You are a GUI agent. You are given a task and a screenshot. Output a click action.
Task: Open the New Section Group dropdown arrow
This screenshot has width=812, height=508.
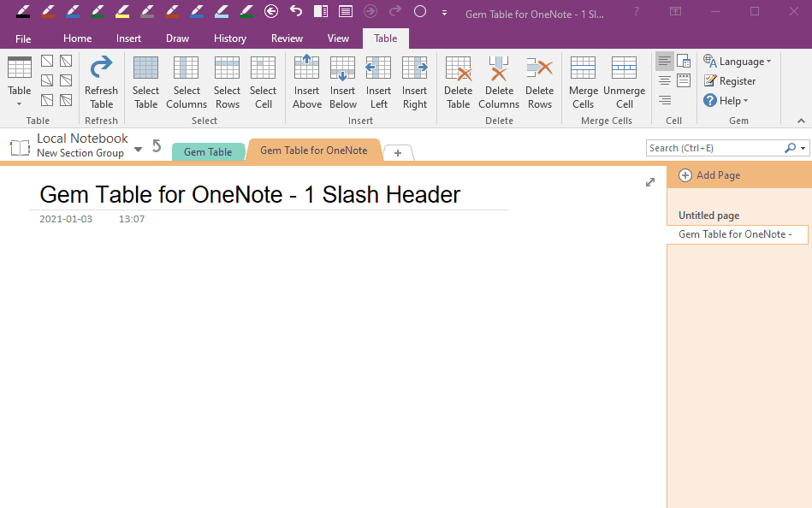point(138,147)
